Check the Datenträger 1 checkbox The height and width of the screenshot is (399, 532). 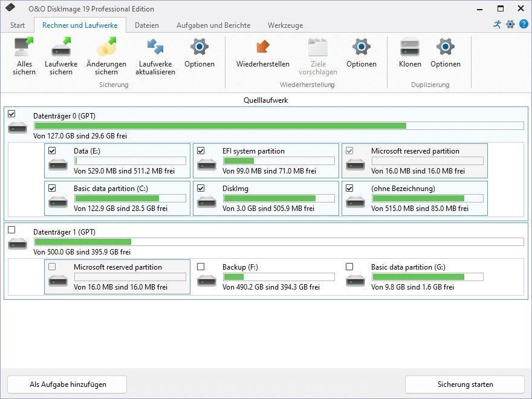point(11,230)
